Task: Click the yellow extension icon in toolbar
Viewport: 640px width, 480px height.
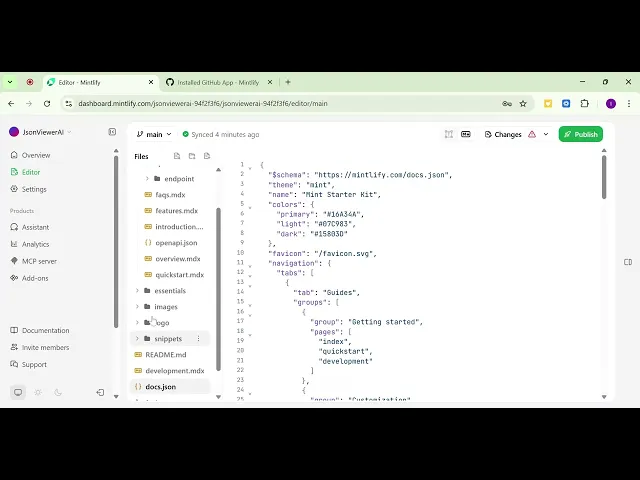Action: 548,104
